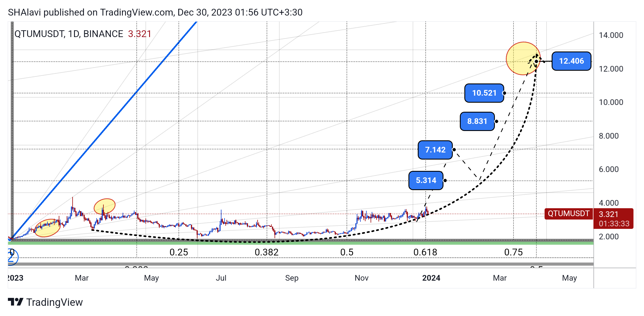Screen dimensions: 644x316
Task: Click the Sep time axis label
Action: (x=292, y=278)
